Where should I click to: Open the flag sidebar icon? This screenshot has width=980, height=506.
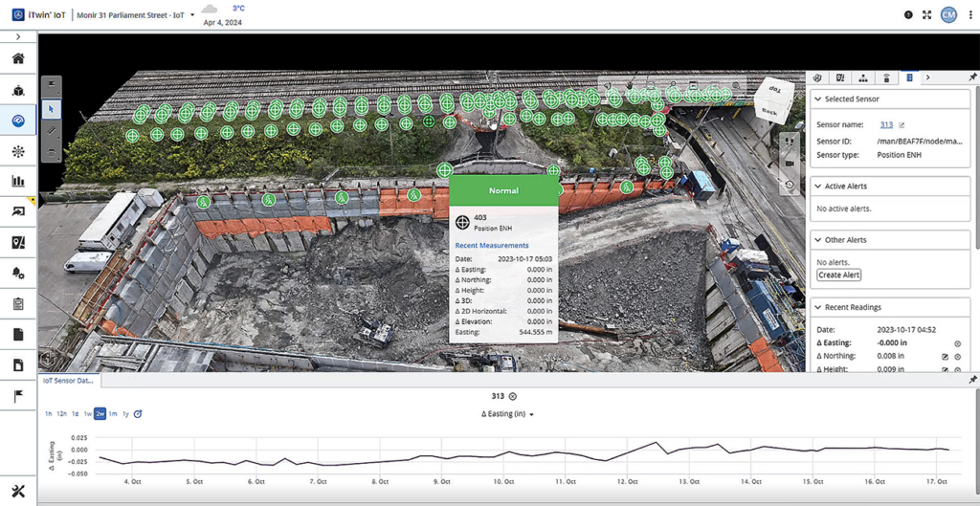tap(18, 396)
